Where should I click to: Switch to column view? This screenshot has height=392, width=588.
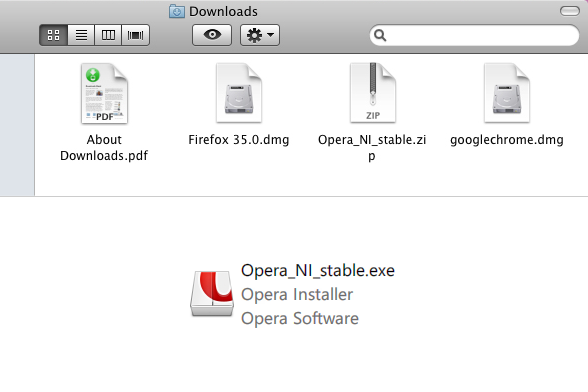pos(108,35)
